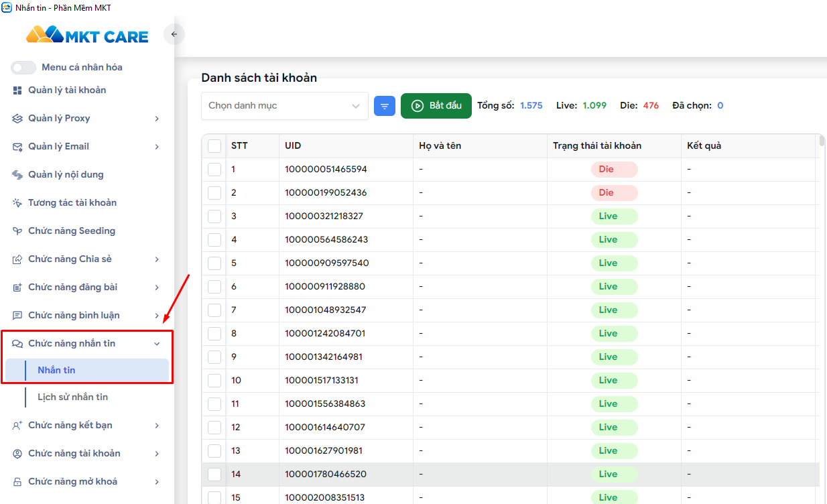Click the Quản lý nội dung icon
827x504 pixels.
click(17, 175)
